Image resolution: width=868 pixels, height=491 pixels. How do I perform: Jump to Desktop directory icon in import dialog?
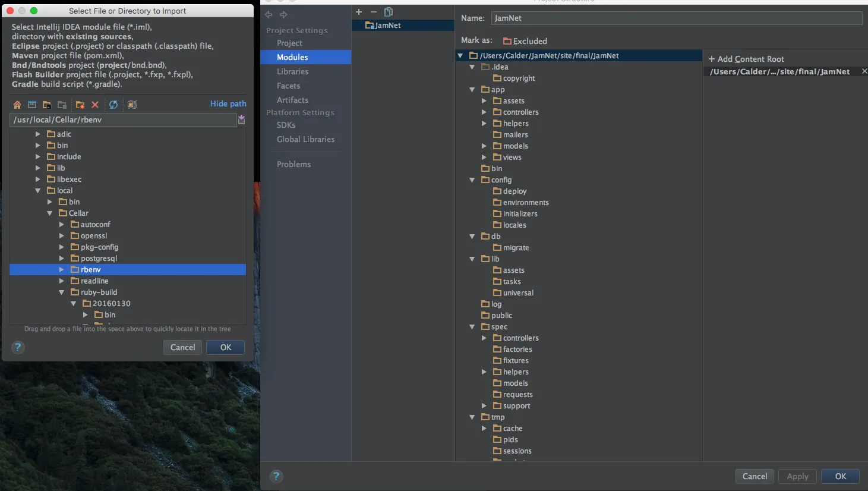coord(32,105)
